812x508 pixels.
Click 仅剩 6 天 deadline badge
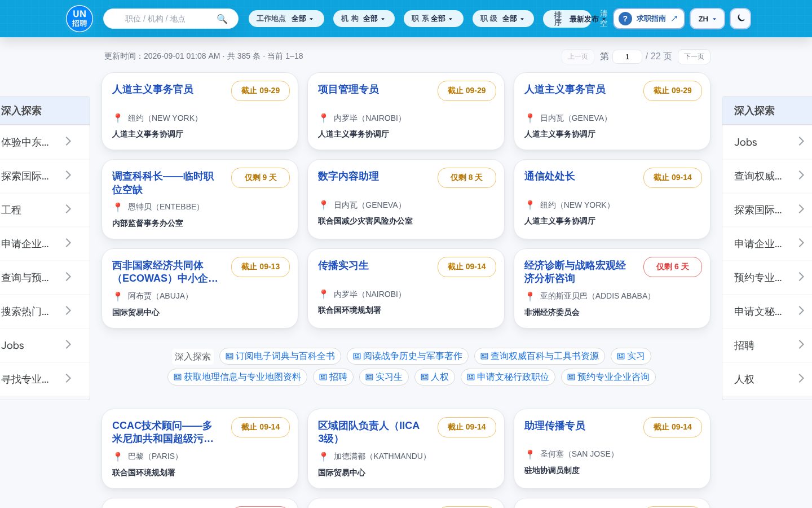pos(673,266)
